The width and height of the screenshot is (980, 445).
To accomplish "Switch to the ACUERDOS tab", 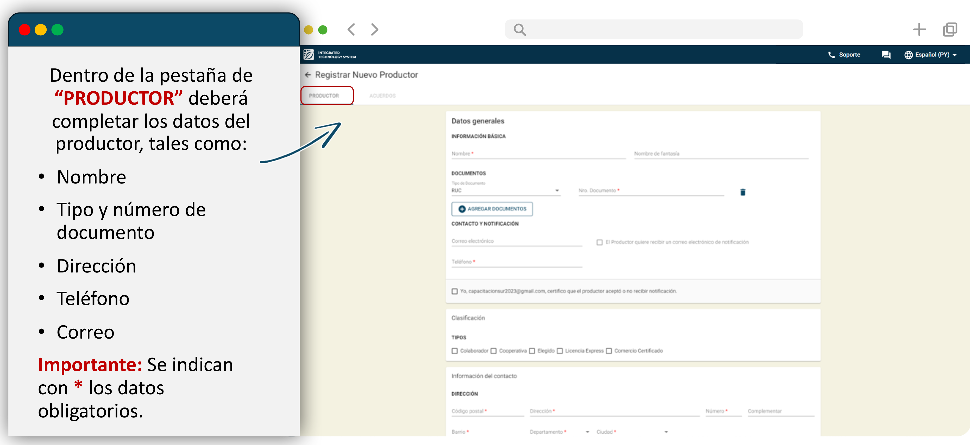I will pyautogui.click(x=382, y=96).
